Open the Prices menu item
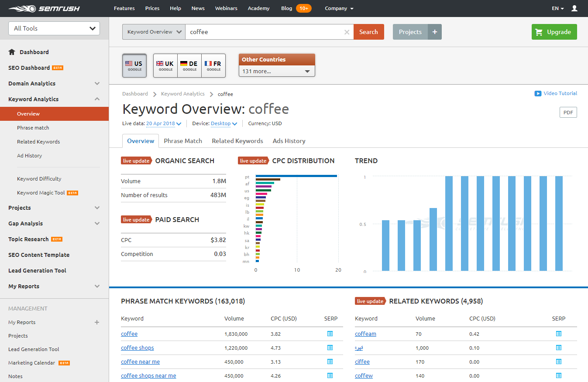Image resolution: width=588 pixels, height=382 pixels. pyautogui.click(x=152, y=8)
